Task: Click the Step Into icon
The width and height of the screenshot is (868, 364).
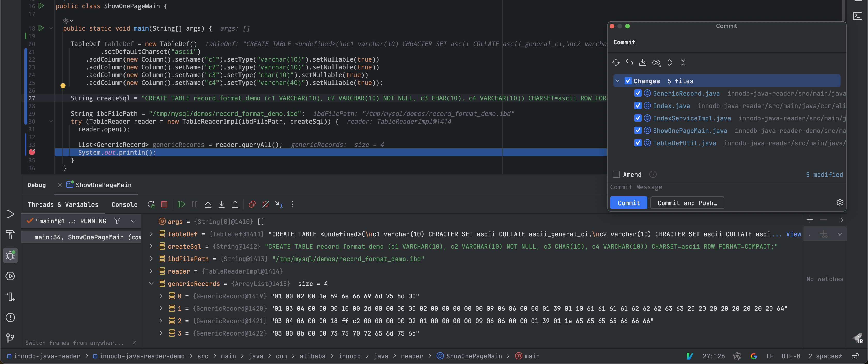Action: click(221, 204)
